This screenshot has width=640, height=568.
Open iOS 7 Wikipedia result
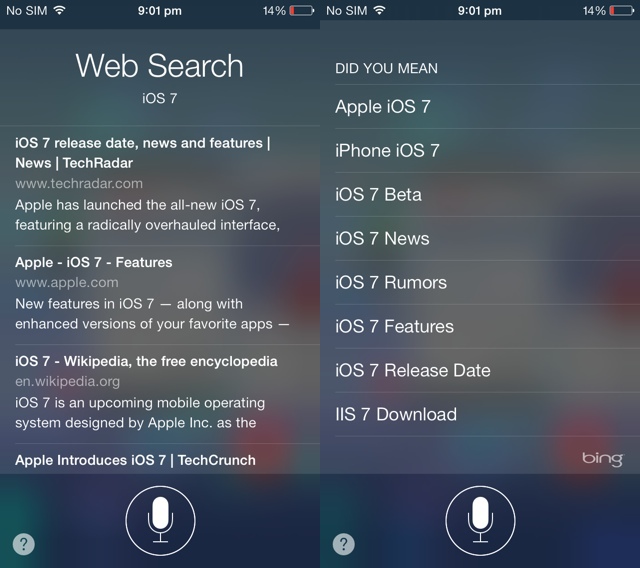(x=160, y=394)
